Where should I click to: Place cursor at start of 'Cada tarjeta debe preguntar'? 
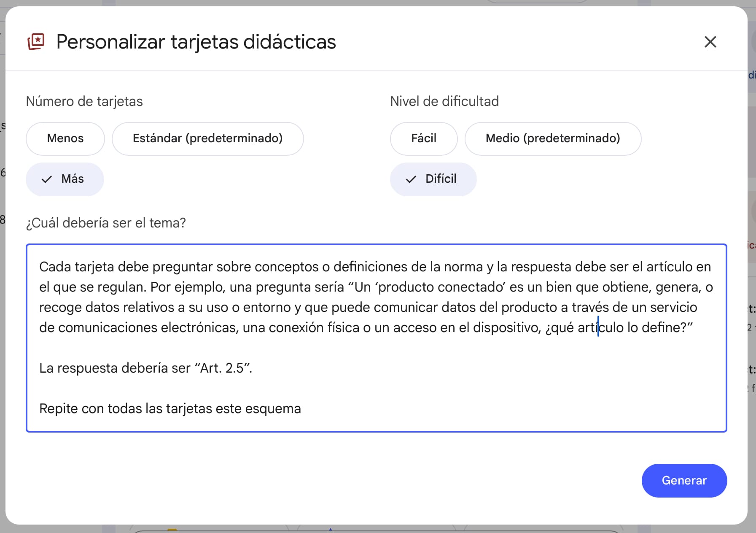tap(40, 267)
